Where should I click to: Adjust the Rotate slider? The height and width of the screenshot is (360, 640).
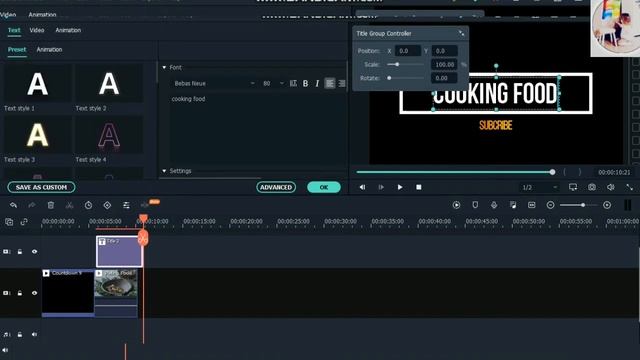(x=405, y=78)
